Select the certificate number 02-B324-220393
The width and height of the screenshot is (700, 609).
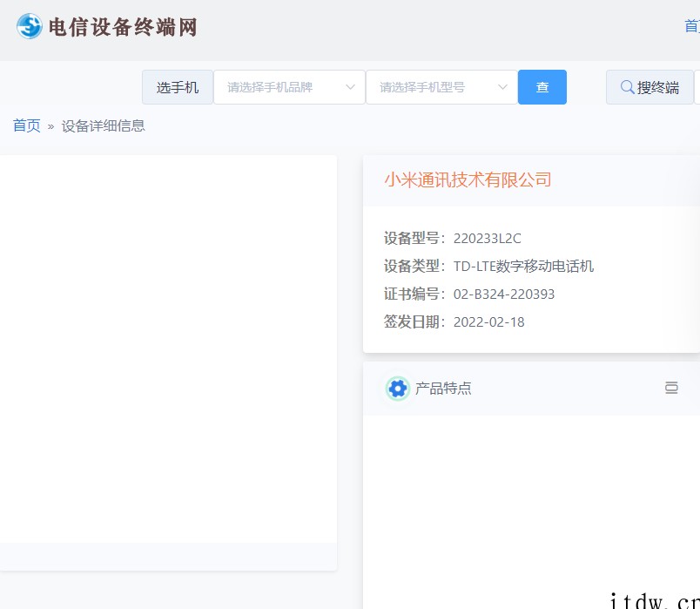click(x=503, y=294)
